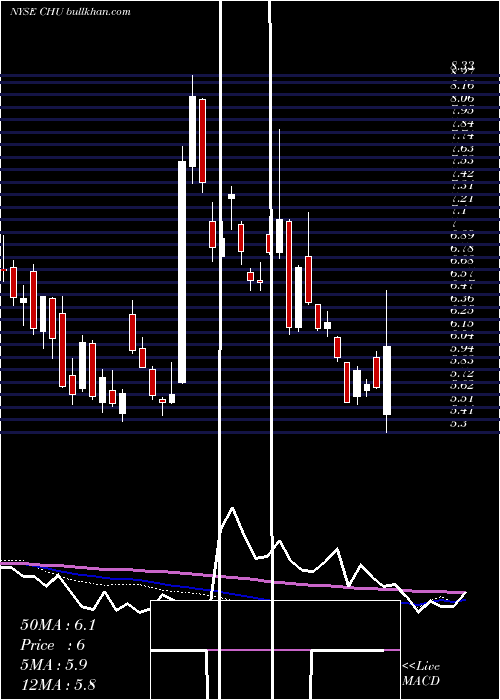Viewport: 500px width, 700px height.
Task: Click the 6.36 price axis label
Action: [462, 299]
